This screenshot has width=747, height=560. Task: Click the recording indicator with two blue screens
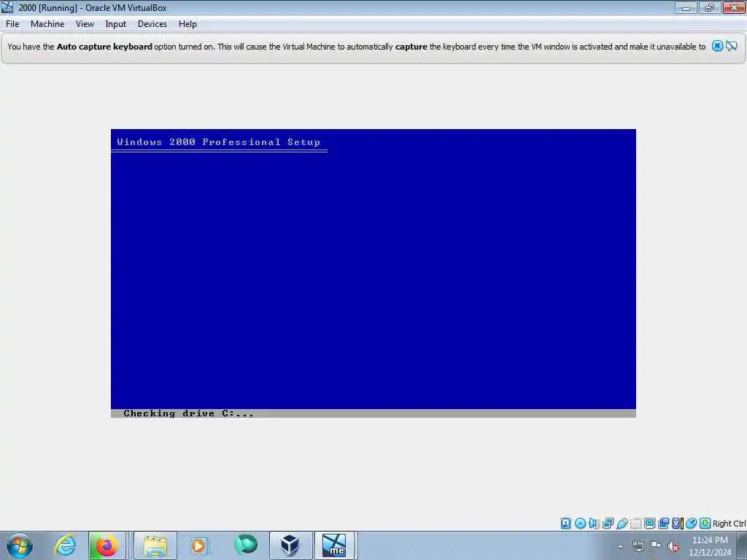pos(663,524)
